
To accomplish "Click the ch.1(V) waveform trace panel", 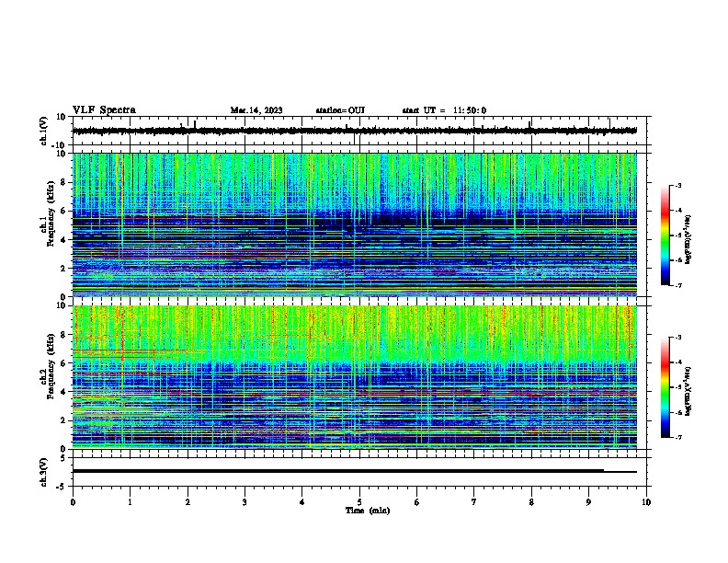I will coord(361,131).
